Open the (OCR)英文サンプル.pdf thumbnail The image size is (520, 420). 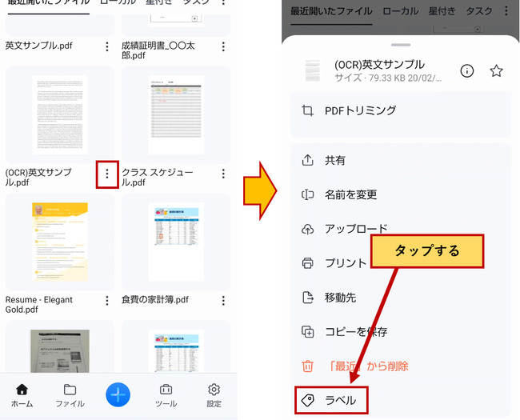click(x=60, y=114)
